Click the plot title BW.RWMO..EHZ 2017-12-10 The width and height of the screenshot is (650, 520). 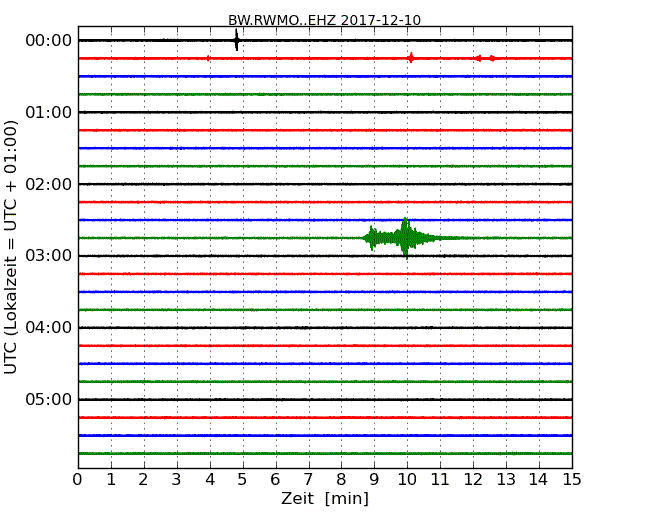(x=324, y=20)
